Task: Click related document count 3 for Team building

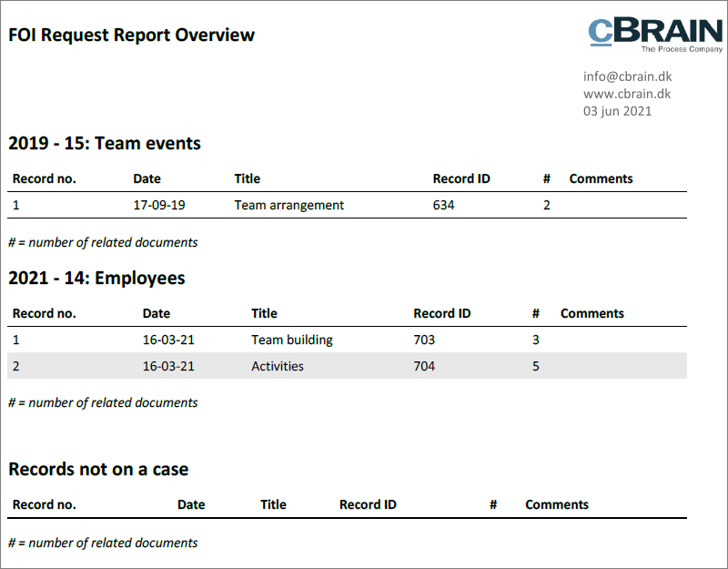Action: [x=535, y=340]
